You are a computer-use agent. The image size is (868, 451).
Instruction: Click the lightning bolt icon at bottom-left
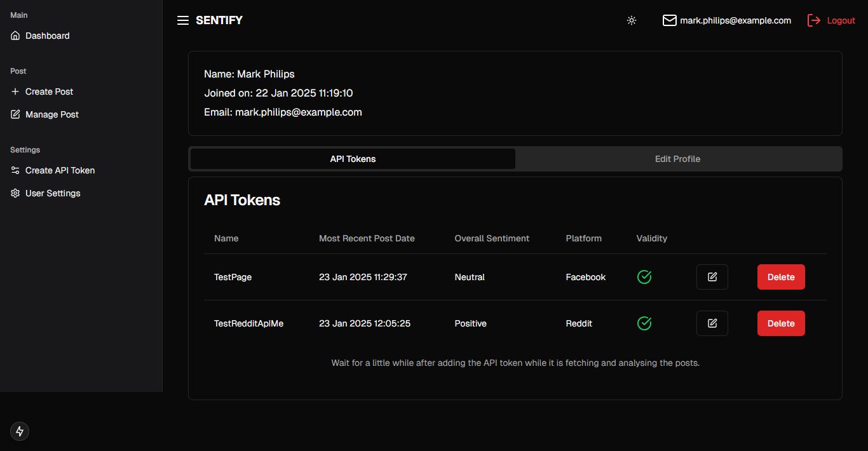click(20, 431)
